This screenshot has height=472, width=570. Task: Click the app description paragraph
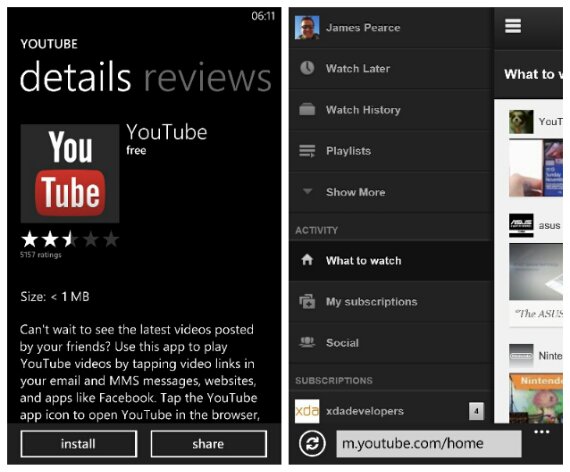point(140,372)
